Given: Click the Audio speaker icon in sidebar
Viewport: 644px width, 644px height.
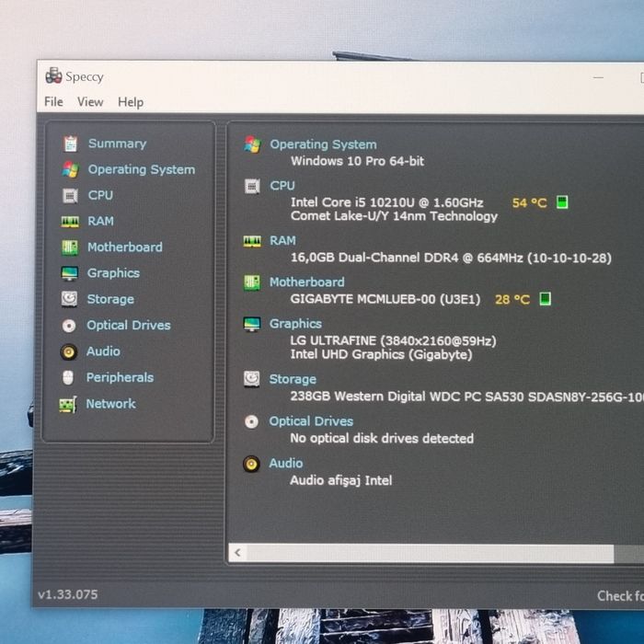Looking at the screenshot, I should (x=69, y=352).
